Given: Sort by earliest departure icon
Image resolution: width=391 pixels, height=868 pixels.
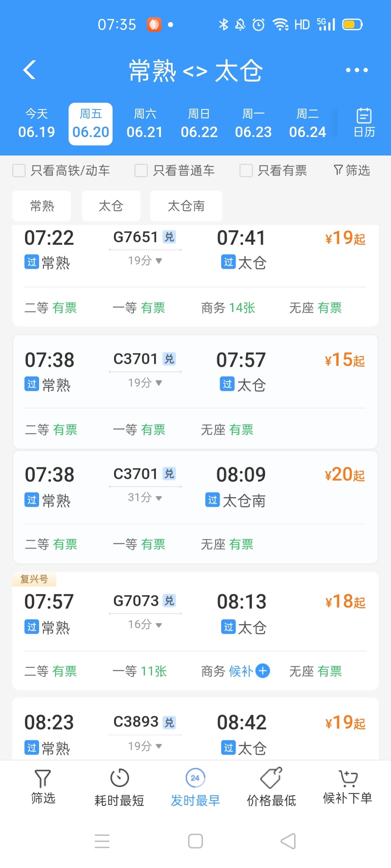Looking at the screenshot, I should (x=195, y=778).
